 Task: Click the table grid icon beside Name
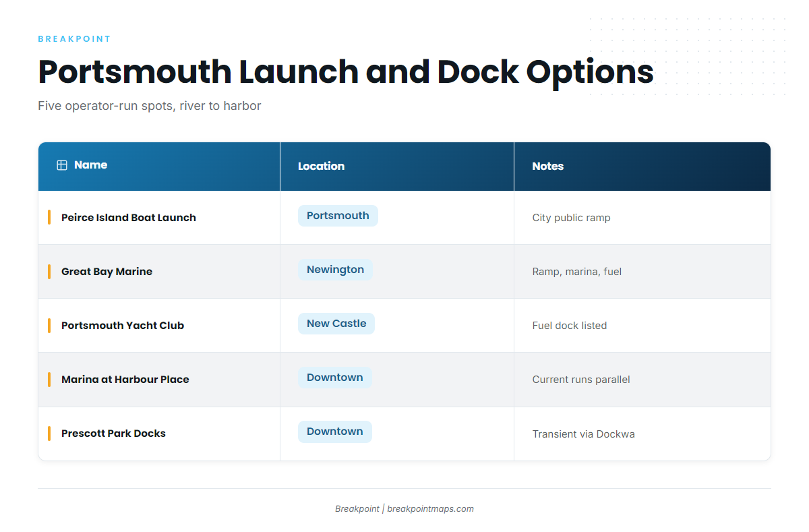[x=62, y=165]
